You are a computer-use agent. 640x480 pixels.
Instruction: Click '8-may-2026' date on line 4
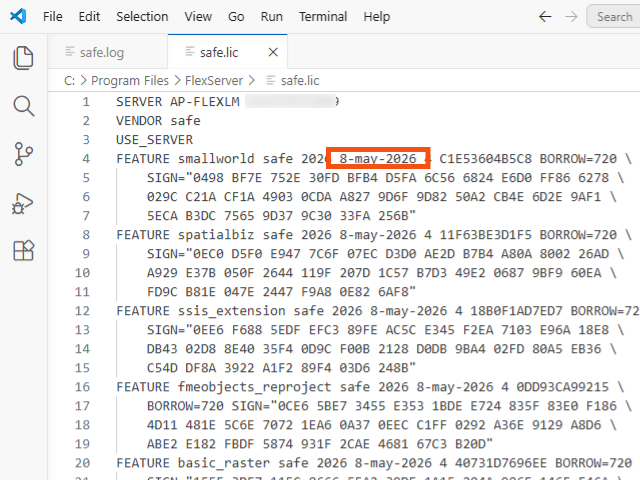click(378, 159)
